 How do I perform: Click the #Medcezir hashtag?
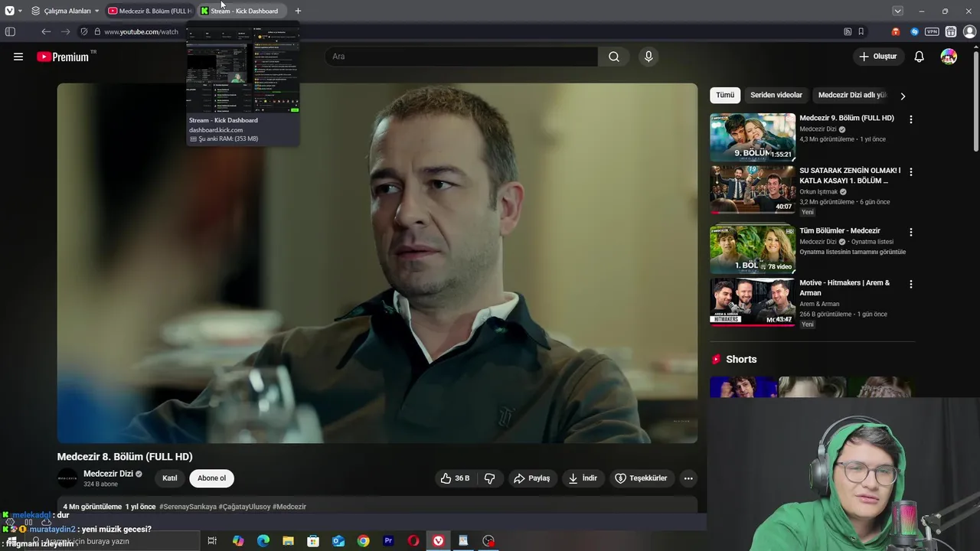pos(289,507)
